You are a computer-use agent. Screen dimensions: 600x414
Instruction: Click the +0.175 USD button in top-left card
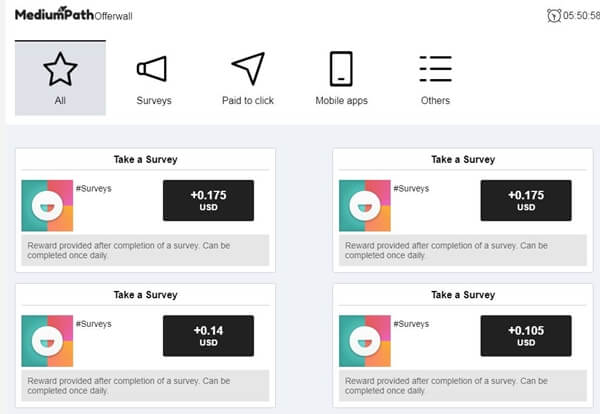[208, 200]
